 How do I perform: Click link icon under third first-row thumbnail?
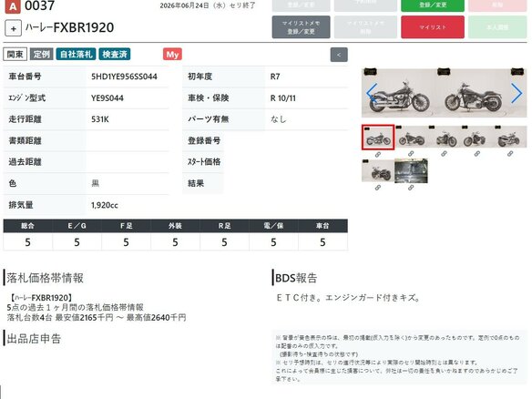tap(444, 154)
